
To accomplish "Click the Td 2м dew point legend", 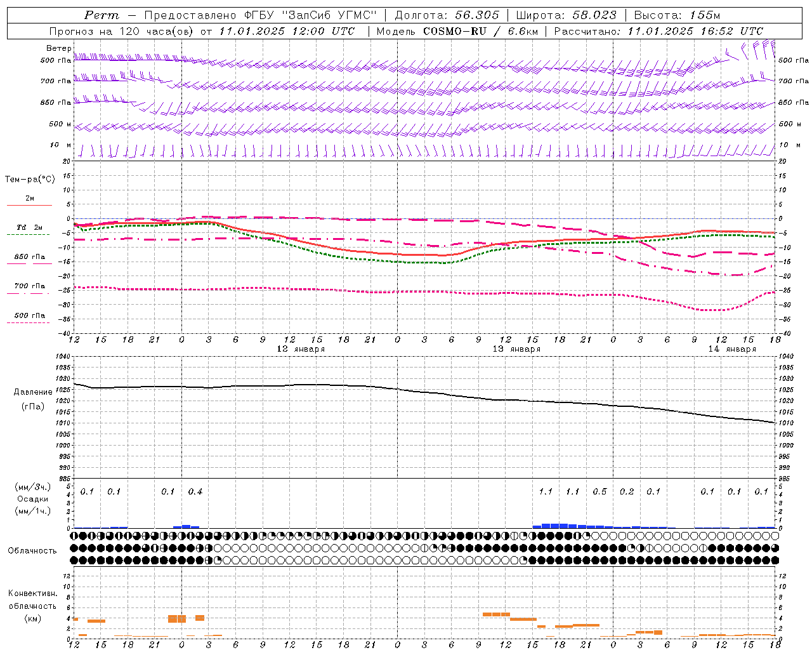I will pos(29,227).
